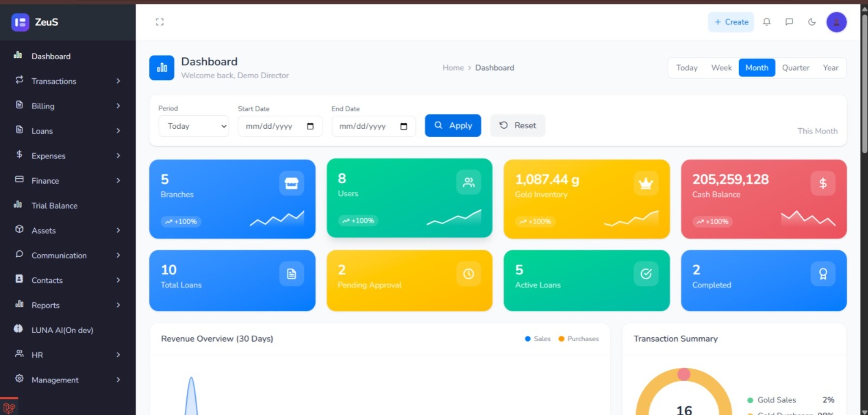
Task: Expand the Loans submenu chevron
Action: point(118,131)
